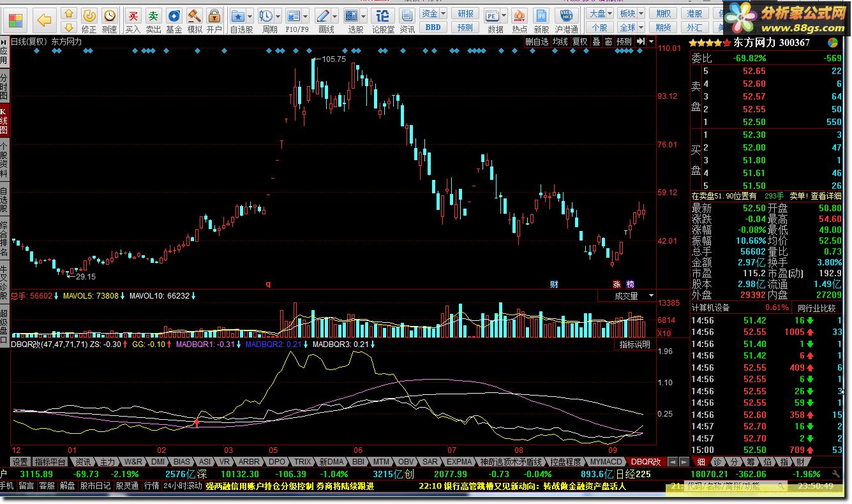Click the down arrow page icon

click(x=70, y=27)
